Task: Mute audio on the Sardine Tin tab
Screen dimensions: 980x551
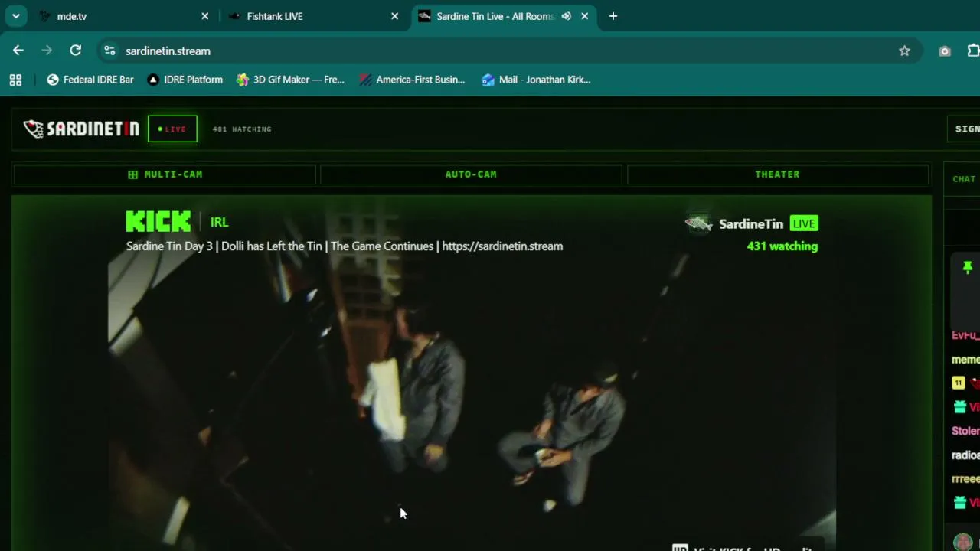Action: point(566,16)
